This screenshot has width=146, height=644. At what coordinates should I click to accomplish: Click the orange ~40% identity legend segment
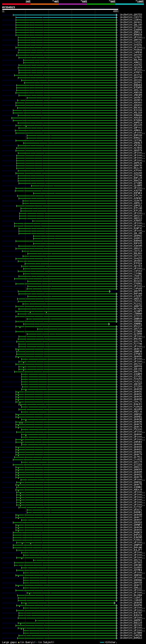pos(45,4)
